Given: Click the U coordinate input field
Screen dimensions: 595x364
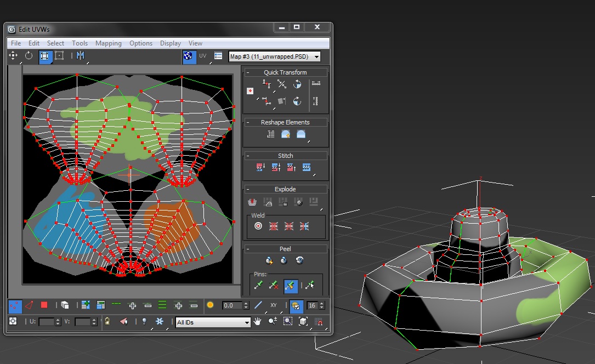Looking at the screenshot, I should tap(47, 322).
